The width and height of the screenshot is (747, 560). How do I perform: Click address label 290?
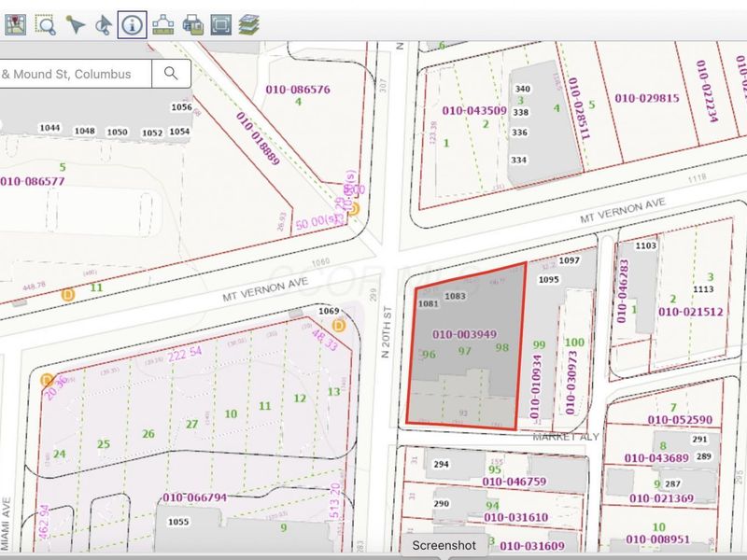pyautogui.click(x=441, y=503)
